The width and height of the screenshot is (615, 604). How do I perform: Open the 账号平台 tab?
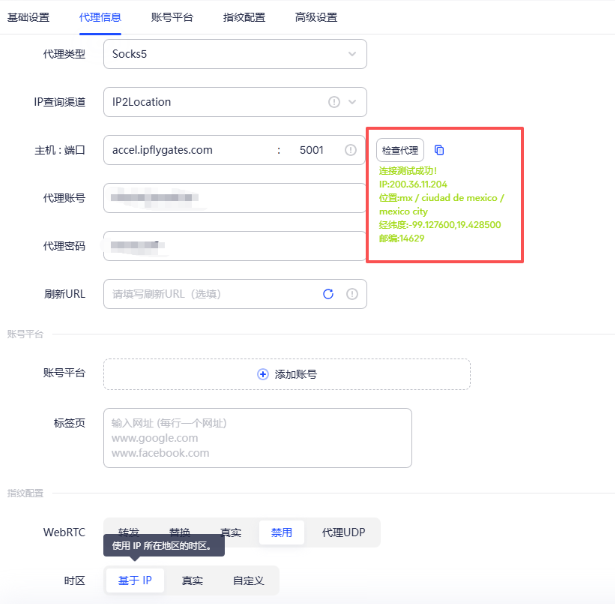click(172, 18)
